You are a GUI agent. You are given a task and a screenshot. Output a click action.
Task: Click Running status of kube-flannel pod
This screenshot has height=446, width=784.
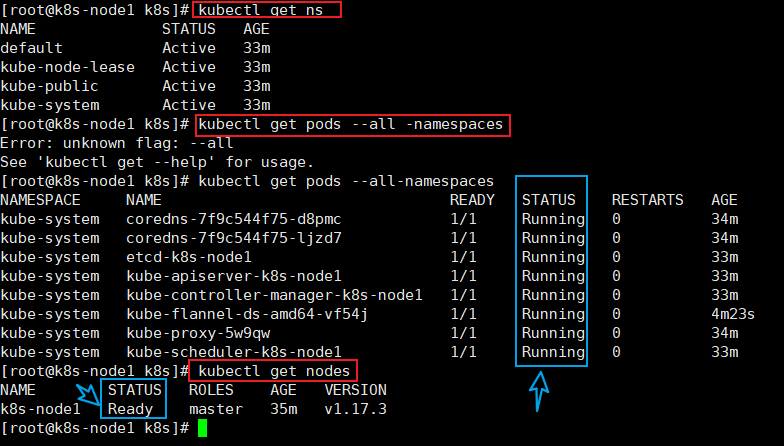553,314
